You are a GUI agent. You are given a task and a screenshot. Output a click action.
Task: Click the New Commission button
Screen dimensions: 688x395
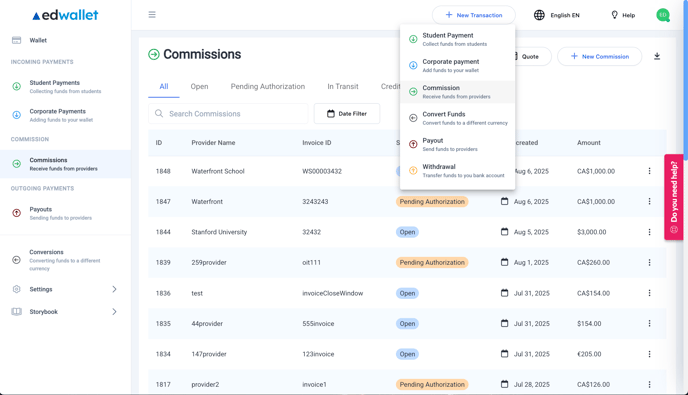click(x=599, y=57)
